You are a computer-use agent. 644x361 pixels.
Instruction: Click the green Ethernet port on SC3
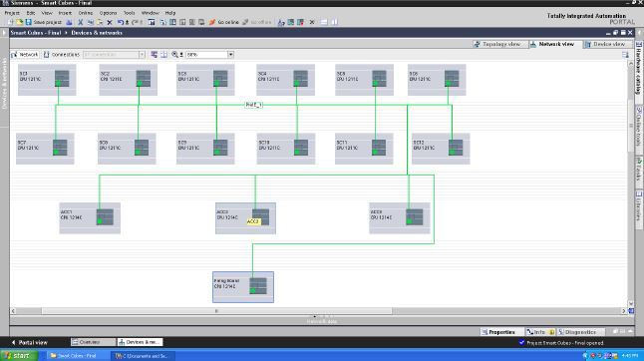point(216,84)
